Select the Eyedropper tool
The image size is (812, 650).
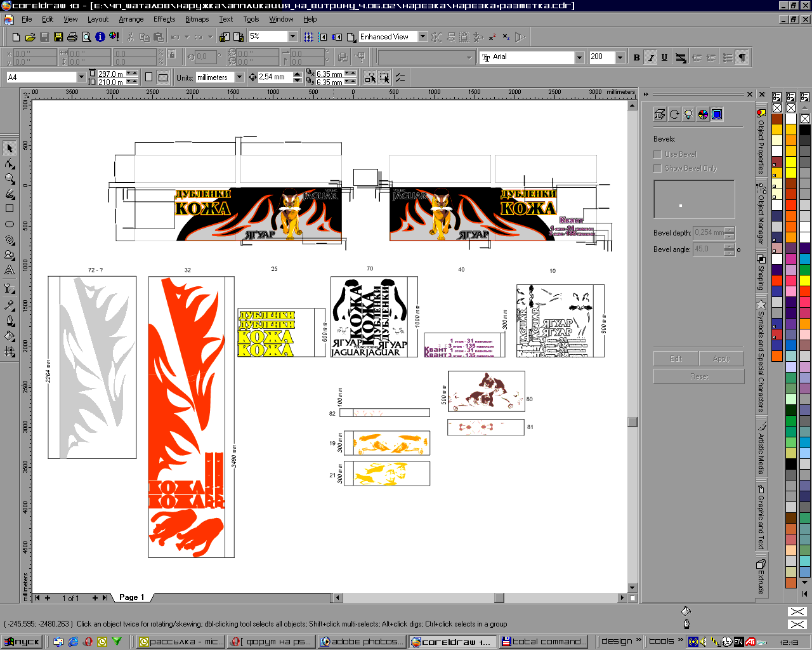[x=10, y=305]
